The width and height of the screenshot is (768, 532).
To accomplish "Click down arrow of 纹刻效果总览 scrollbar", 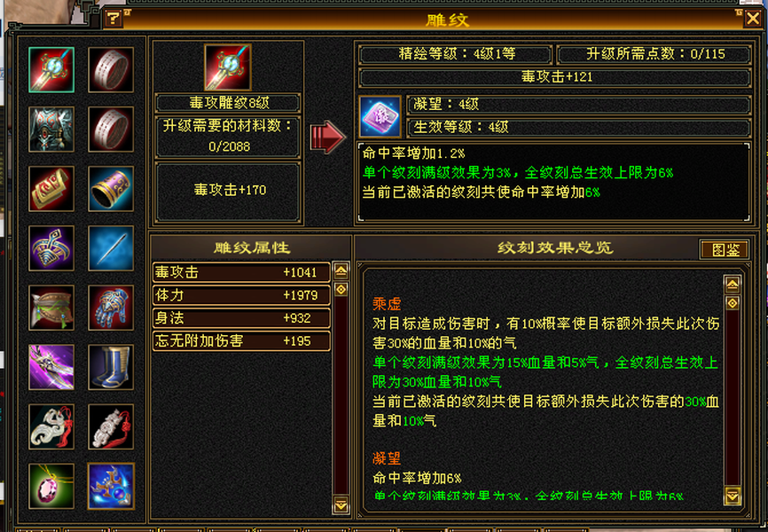I will [x=733, y=496].
